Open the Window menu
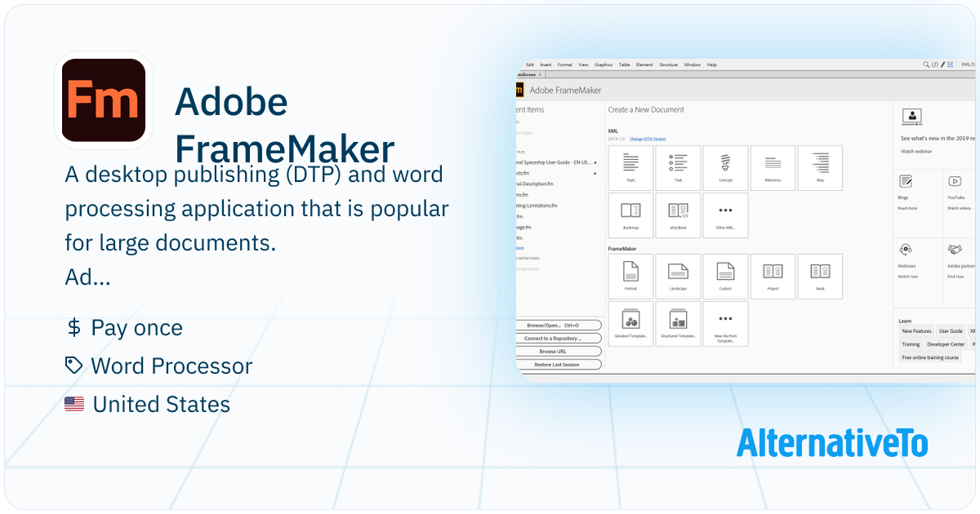 point(693,64)
